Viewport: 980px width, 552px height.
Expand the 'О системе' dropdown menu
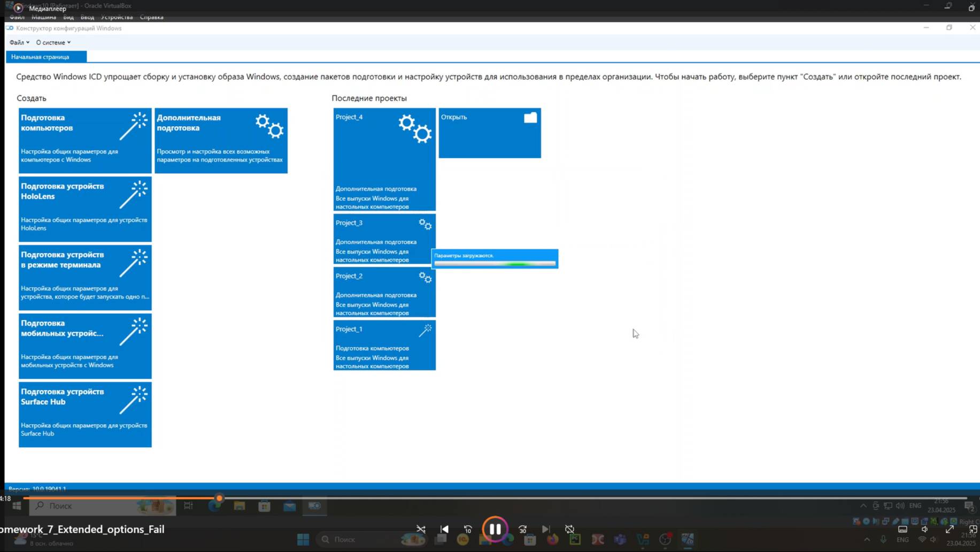(53, 42)
